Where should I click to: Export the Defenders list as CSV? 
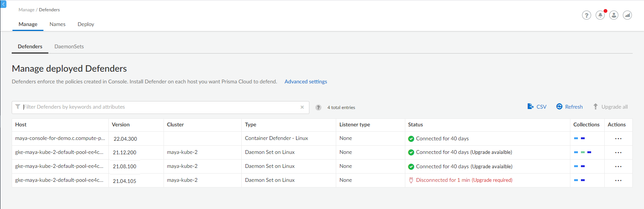537,107
